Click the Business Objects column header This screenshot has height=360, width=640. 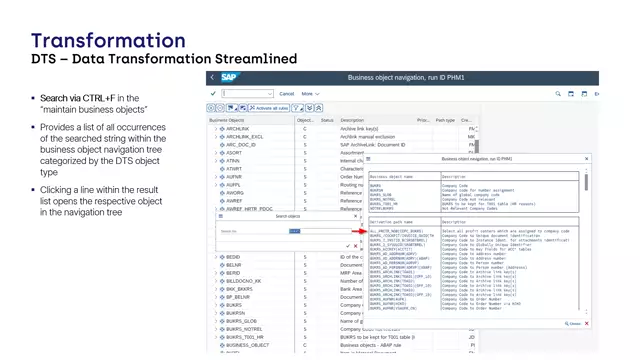pyautogui.click(x=227, y=120)
